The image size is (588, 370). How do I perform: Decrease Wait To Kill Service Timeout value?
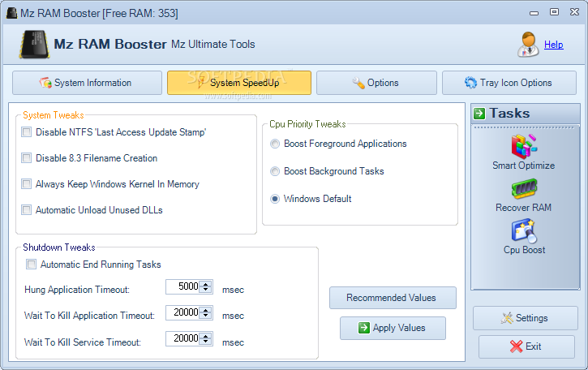[x=205, y=342]
